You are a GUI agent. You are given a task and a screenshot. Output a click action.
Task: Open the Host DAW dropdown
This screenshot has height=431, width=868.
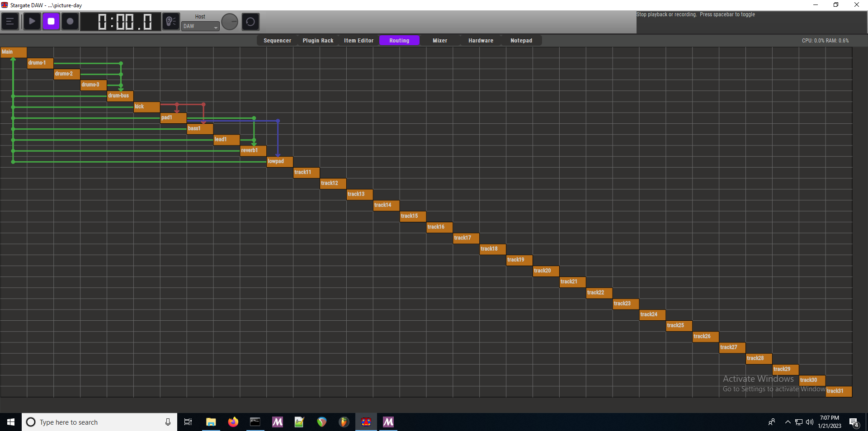pyautogui.click(x=200, y=27)
